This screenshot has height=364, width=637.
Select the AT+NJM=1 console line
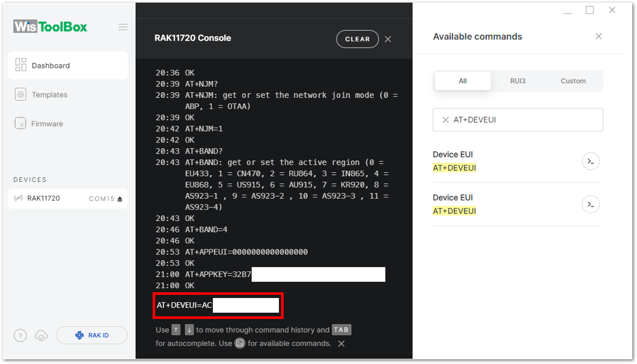pyautogui.click(x=204, y=129)
